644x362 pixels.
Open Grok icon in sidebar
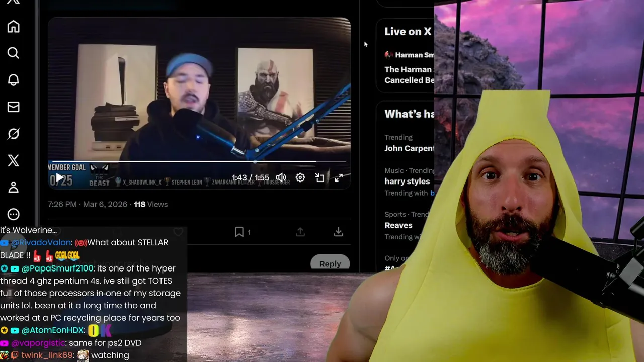pos(14,134)
